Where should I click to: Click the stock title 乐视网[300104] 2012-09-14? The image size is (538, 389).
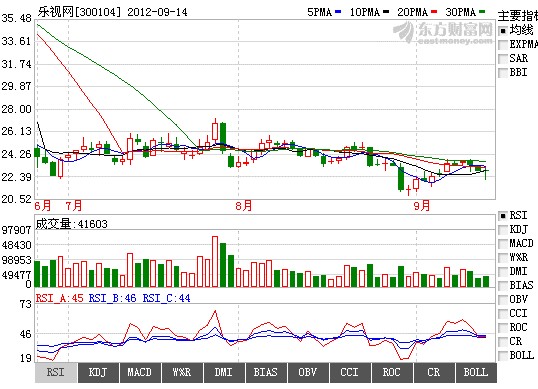click(x=113, y=12)
